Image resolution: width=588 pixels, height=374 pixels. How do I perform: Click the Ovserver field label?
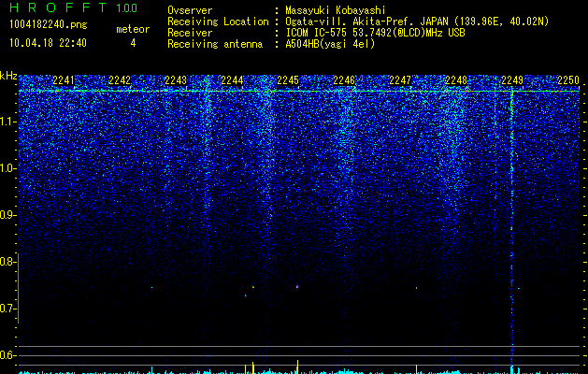(x=190, y=10)
